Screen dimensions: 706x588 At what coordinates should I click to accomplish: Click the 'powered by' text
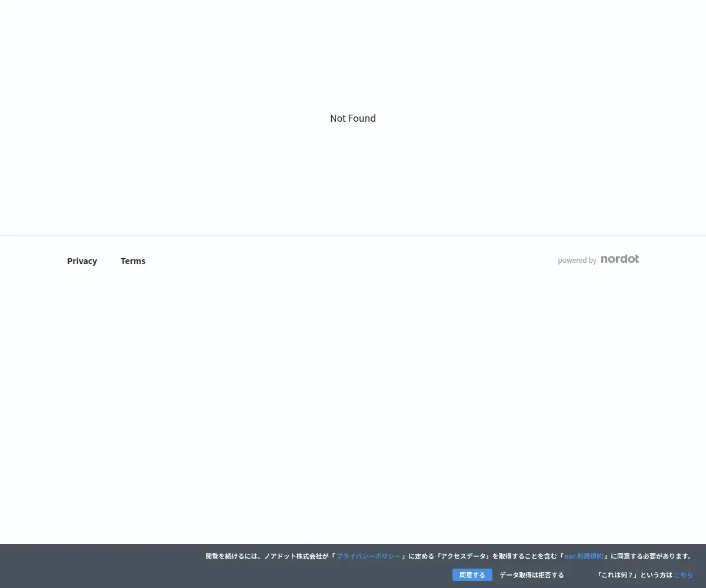click(x=577, y=260)
